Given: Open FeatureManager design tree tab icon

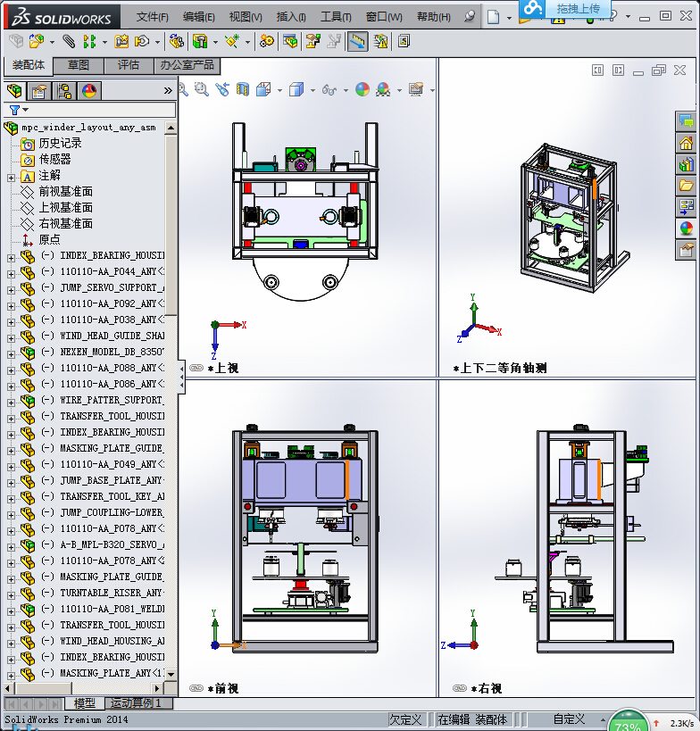Looking at the screenshot, I should 14,91.
